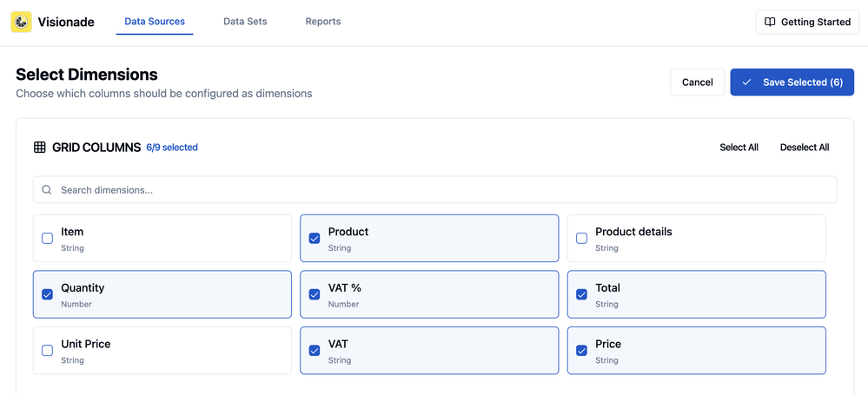This screenshot has height=395, width=868.
Task: Go to the Data Sources tab
Action: [x=155, y=22]
